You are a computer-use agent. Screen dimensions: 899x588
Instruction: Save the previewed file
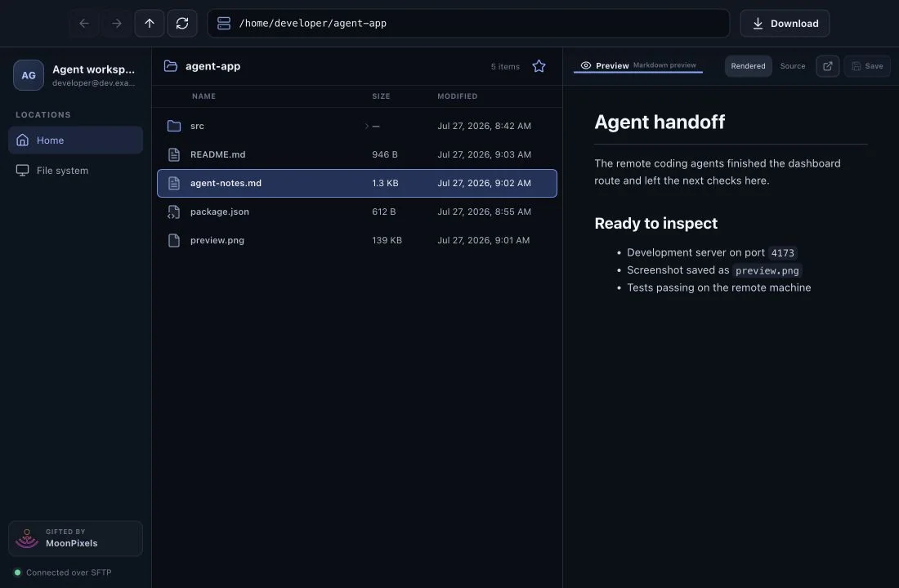[867, 66]
